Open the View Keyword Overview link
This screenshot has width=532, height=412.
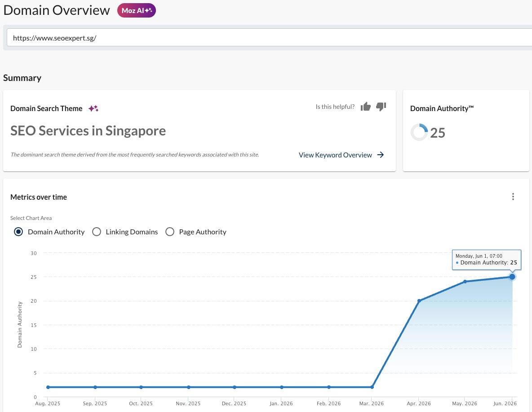[x=335, y=155]
